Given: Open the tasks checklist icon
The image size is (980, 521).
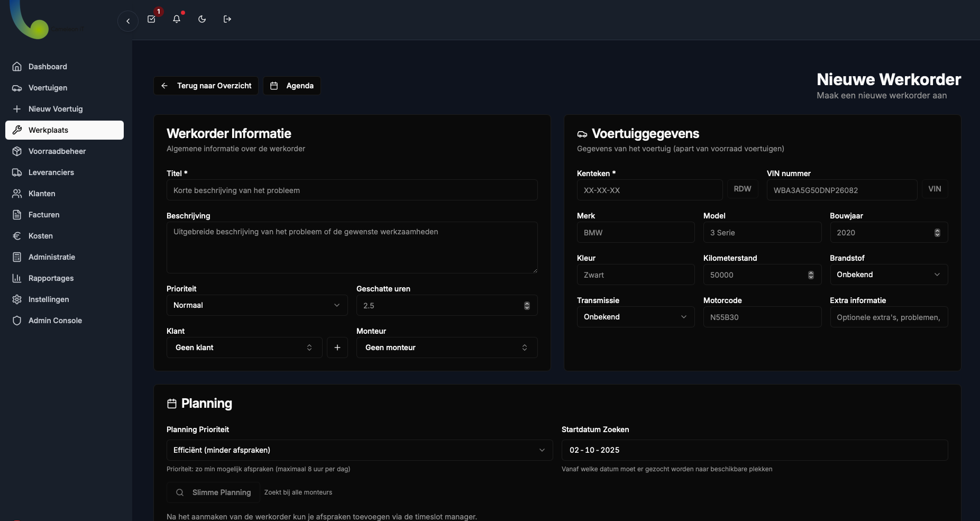Looking at the screenshot, I should coord(152,19).
